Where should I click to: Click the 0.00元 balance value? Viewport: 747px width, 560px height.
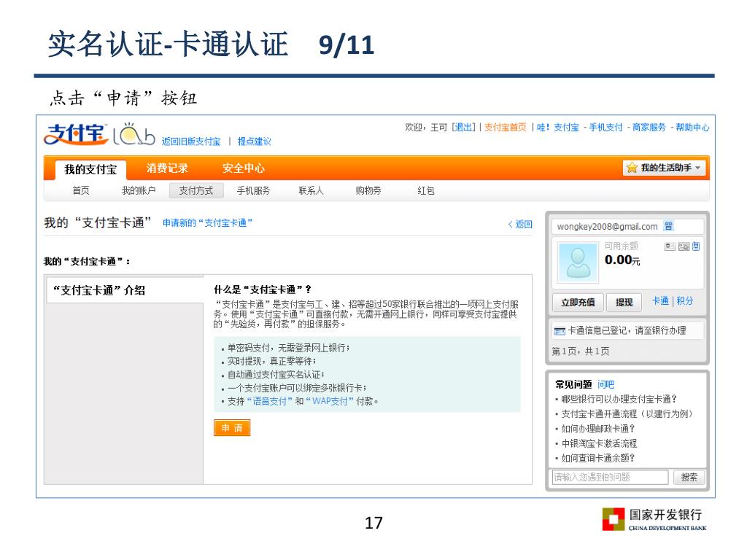coord(622,260)
